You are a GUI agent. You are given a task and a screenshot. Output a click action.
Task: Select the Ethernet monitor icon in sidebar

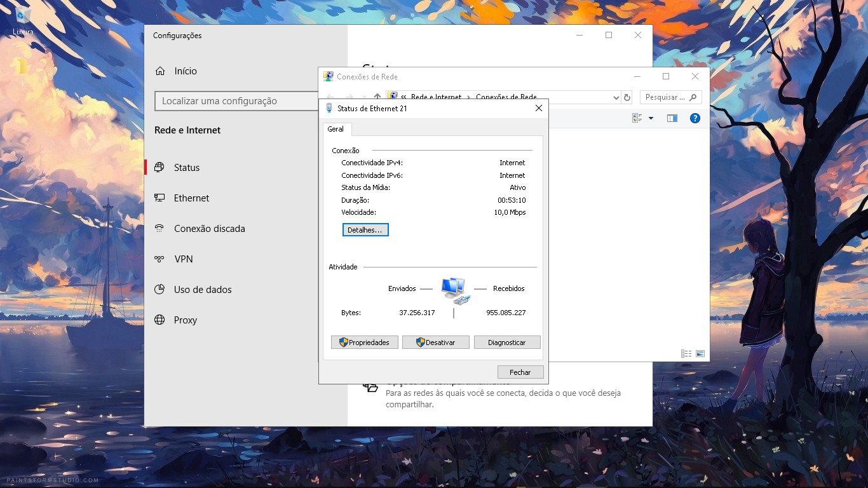coord(159,198)
